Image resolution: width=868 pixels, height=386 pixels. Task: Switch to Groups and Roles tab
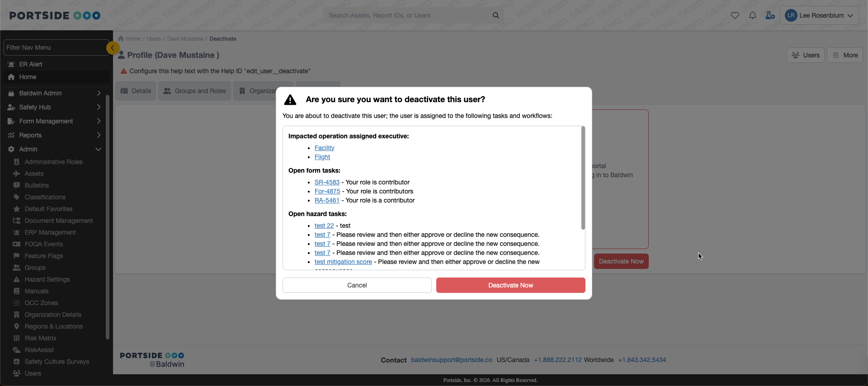click(194, 91)
